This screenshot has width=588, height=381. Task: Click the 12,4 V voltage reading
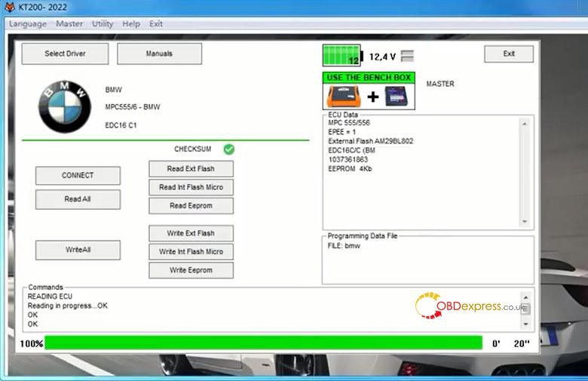[382, 57]
